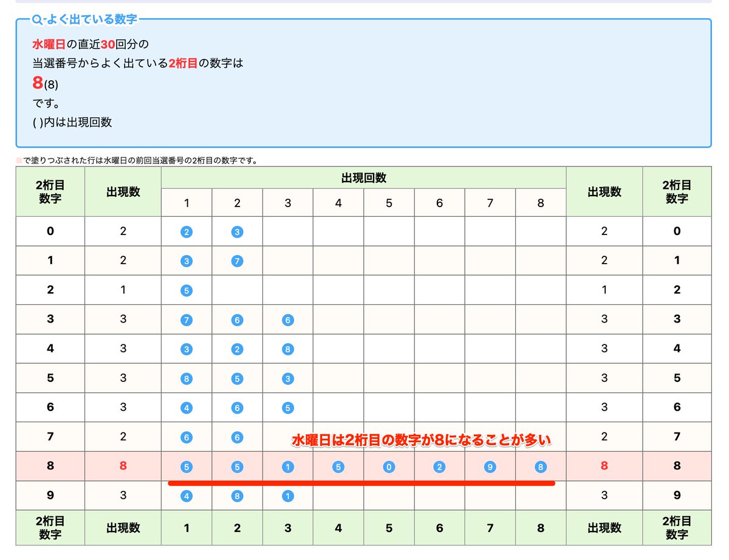Click the magnifier icon beside よく出ている数字
The height and width of the screenshot is (560, 729).
pos(36,20)
